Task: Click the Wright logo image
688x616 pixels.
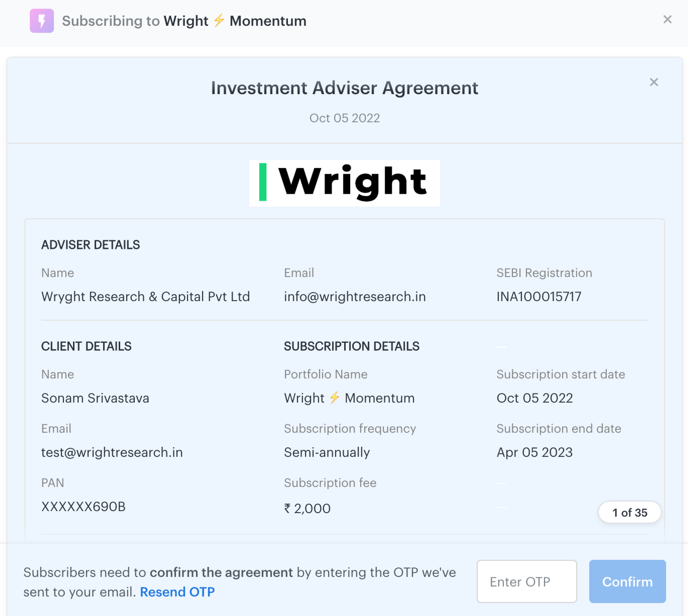Action: (344, 183)
